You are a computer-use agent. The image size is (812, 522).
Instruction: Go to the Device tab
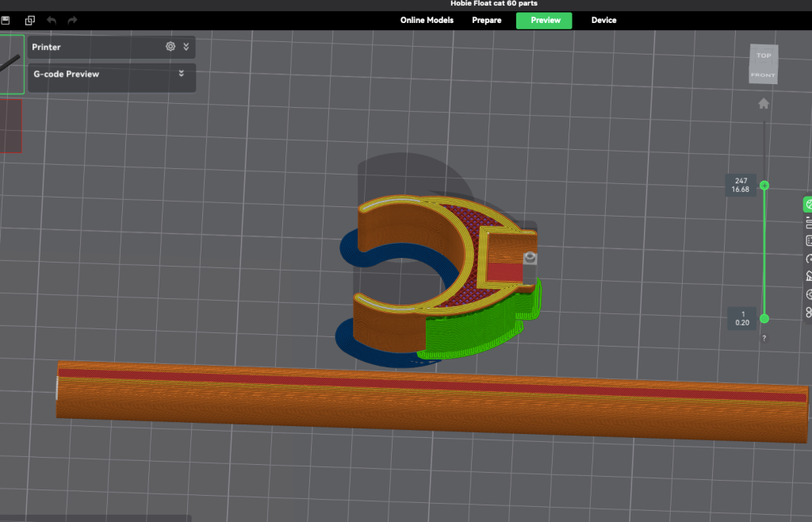pos(603,20)
